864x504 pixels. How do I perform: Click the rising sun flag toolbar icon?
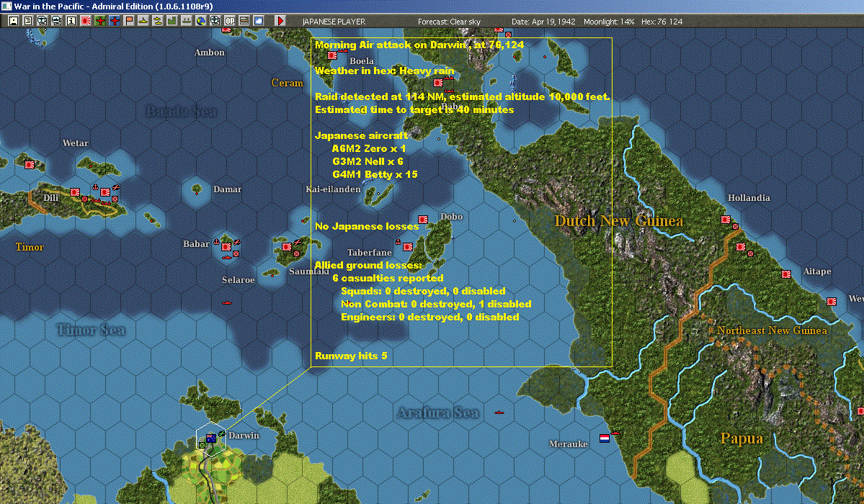(86, 21)
